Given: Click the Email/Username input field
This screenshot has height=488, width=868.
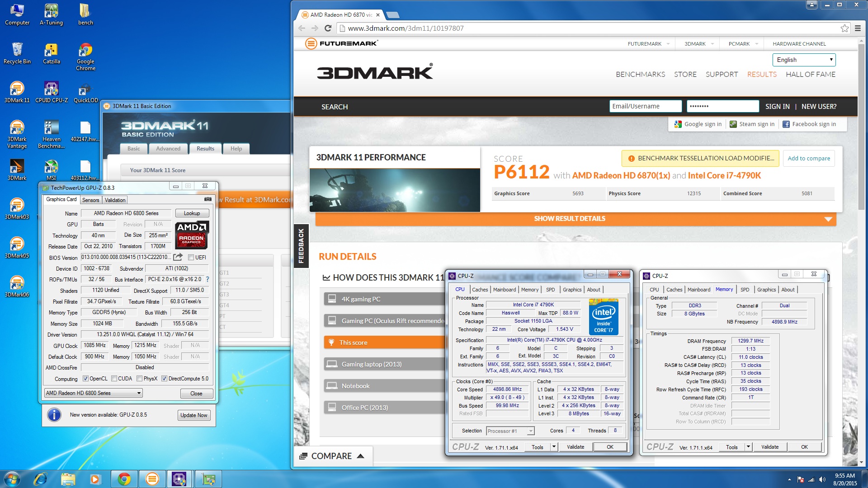Looking at the screenshot, I should 646,106.
